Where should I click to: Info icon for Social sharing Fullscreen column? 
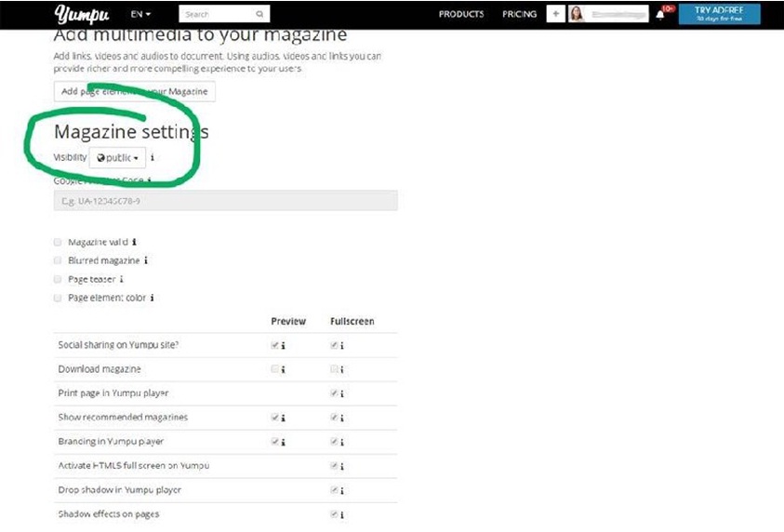[x=342, y=345]
